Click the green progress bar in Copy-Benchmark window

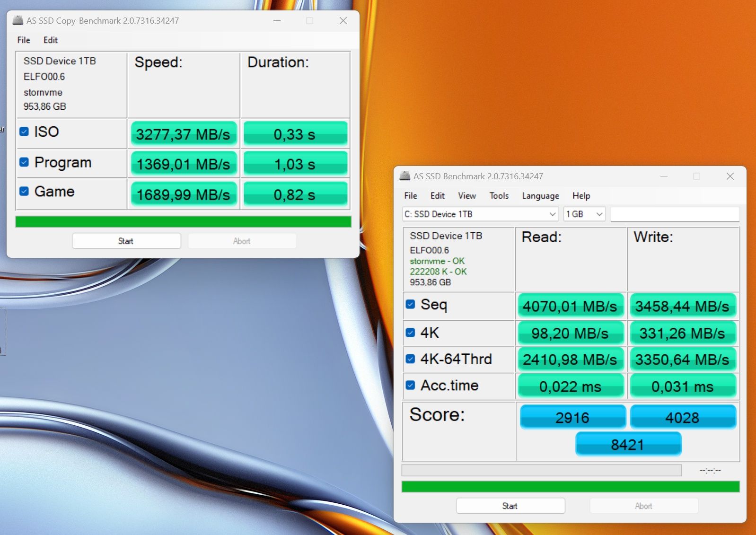click(183, 222)
